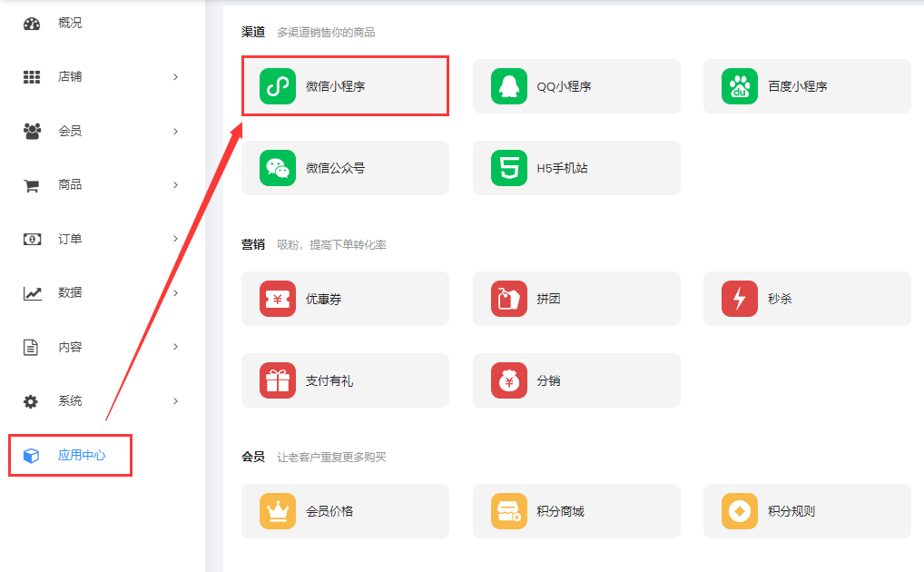The image size is (924, 572).
Task: Open the 微信小程序 channel card
Action: [345, 86]
